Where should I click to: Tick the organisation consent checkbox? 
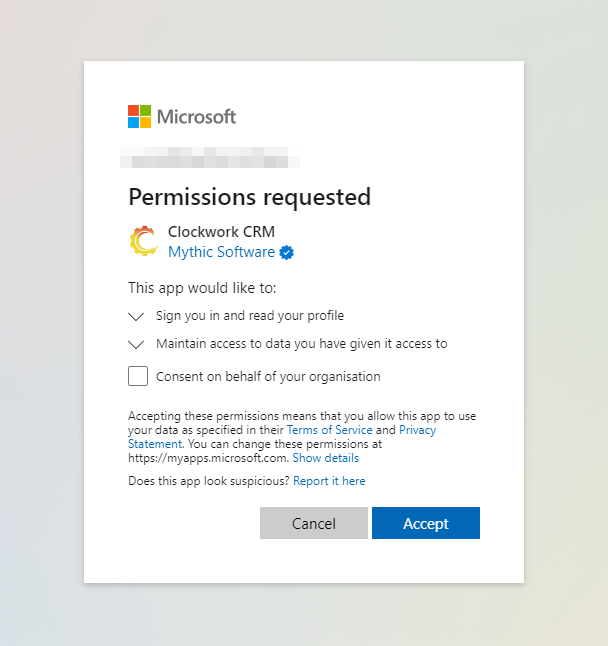pyautogui.click(x=138, y=377)
